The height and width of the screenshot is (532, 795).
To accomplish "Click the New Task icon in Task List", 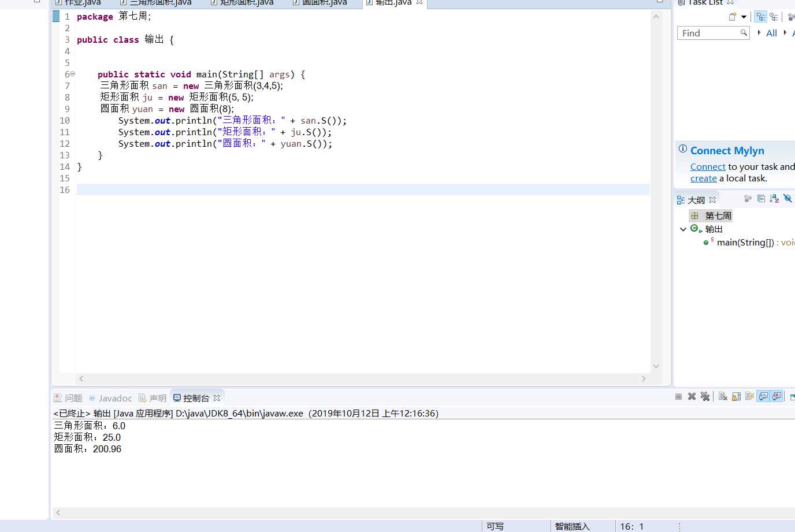I will click(733, 17).
